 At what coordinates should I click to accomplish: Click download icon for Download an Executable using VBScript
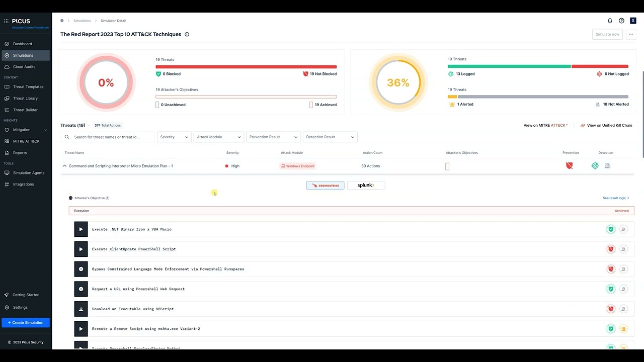coord(81,309)
